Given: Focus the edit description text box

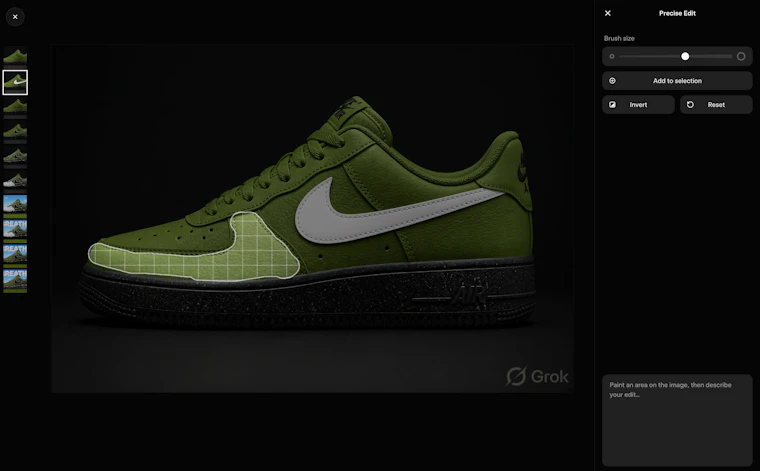Looking at the screenshot, I should click(677, 420).
